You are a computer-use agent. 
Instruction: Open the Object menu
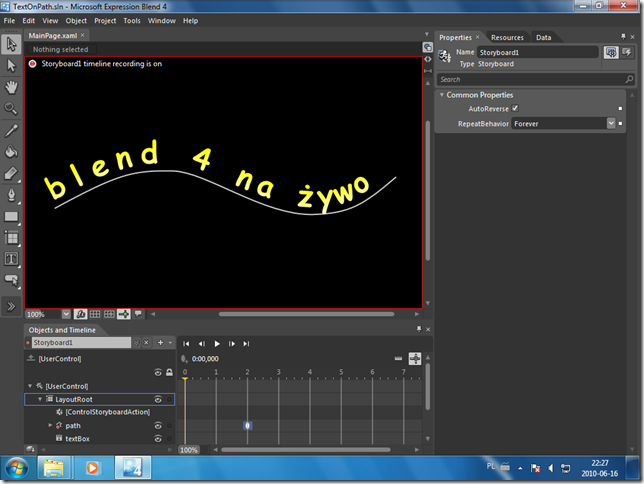click(x=76, y=21)
